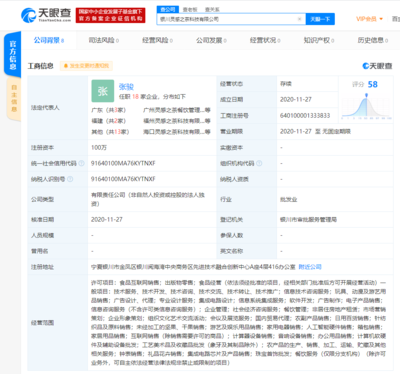
Task: Select 其他（共13家） row
Action: point(110,132)
